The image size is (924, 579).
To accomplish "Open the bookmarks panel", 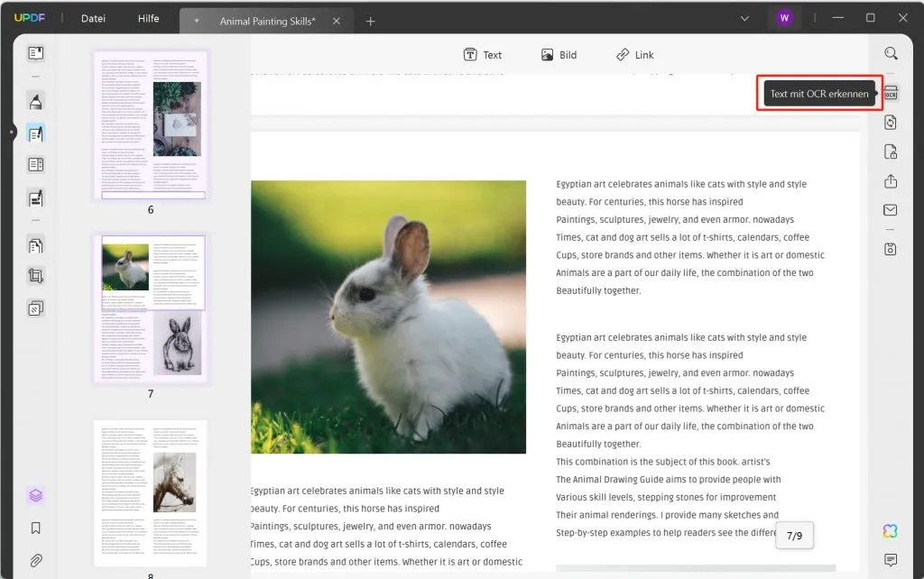I will 35,528.
